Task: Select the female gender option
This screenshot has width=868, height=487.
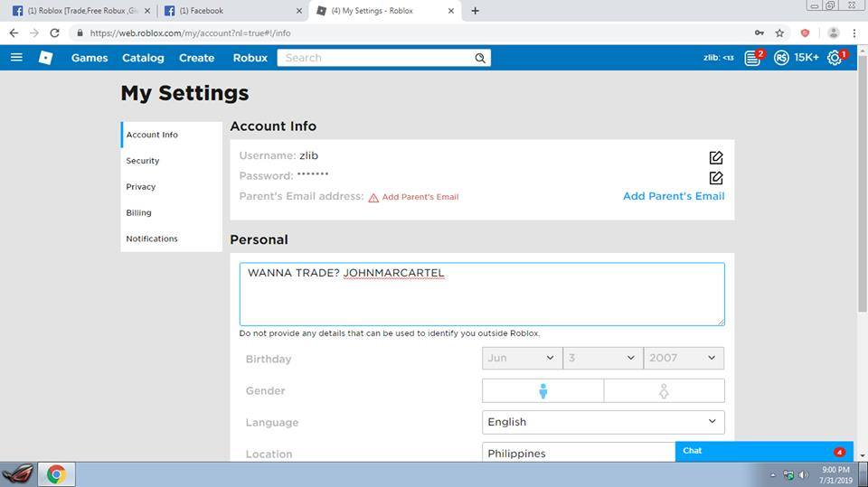Action: point(664,390)
